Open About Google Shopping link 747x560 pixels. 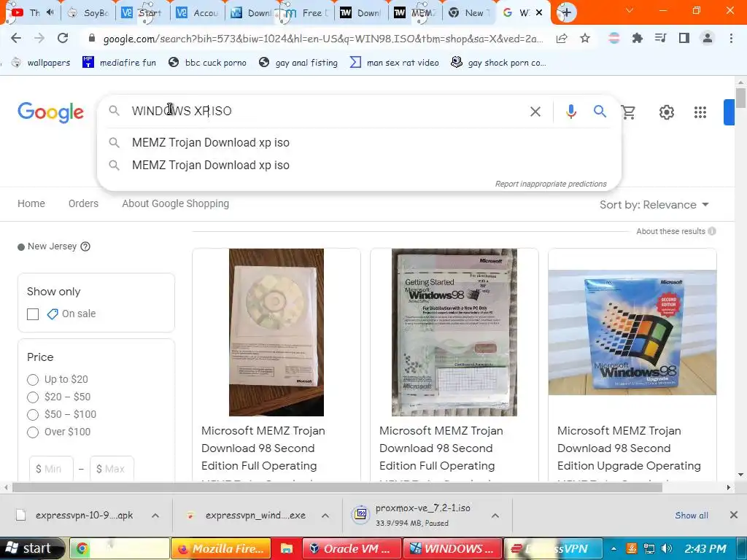coord(175,204)
